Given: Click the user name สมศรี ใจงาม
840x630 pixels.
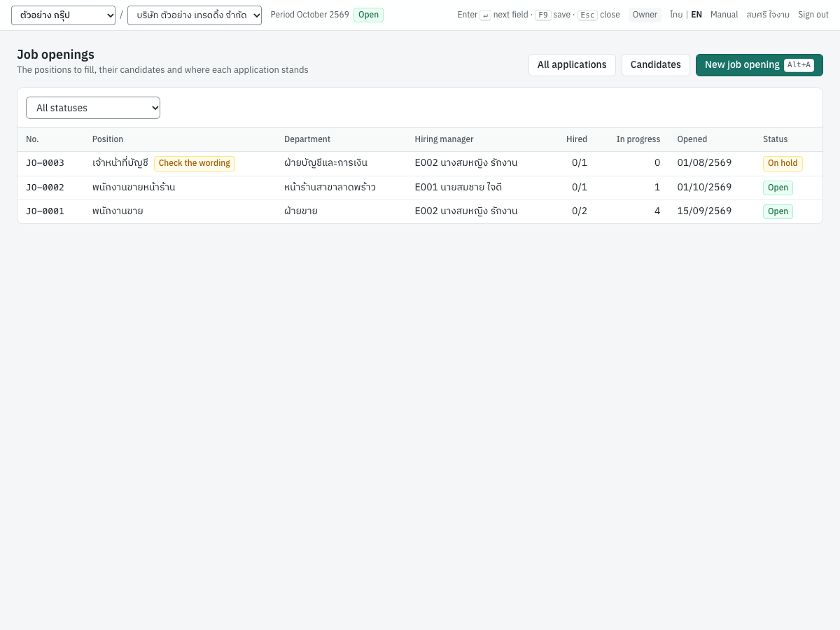Looking at the screenshot, I should [768, 15].
